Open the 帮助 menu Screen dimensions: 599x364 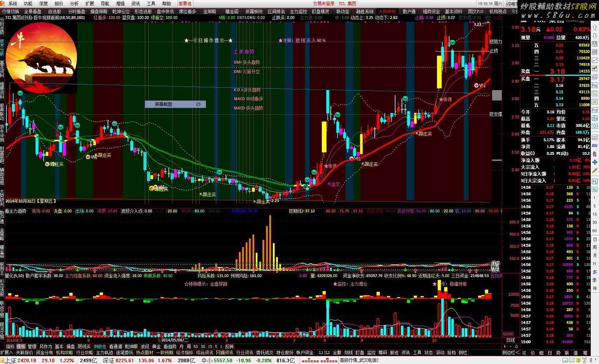166,4
